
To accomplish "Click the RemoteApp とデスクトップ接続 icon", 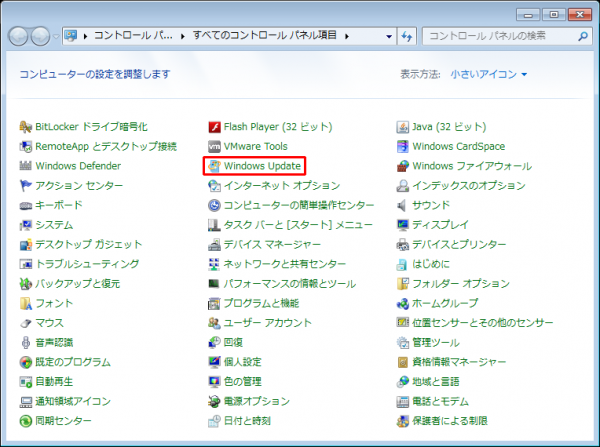I will [x=25, y=147].
